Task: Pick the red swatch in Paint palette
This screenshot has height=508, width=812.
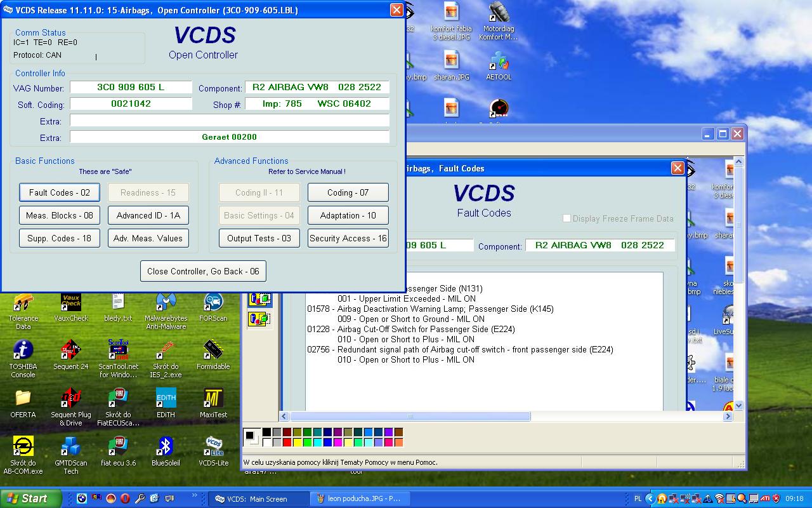Action: [x=287, y=443]
